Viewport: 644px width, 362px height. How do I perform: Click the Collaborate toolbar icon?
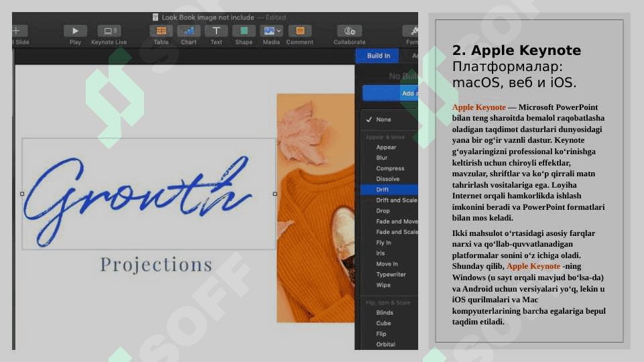[350, 31]
